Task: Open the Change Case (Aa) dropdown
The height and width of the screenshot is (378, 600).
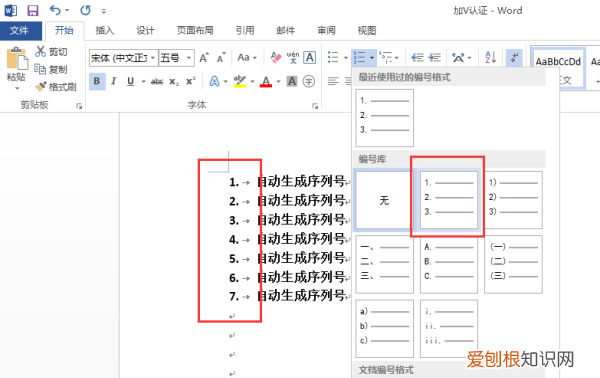Action: [x=247, y=58]
